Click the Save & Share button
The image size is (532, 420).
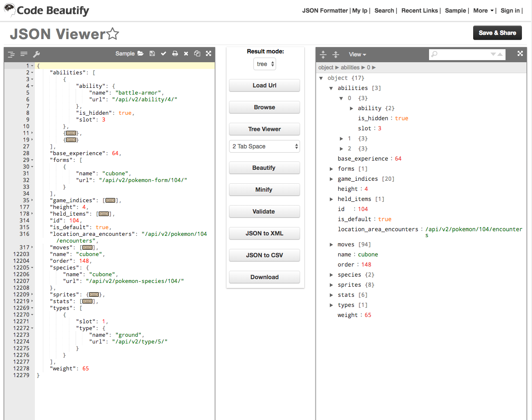[x=498, y=33]
